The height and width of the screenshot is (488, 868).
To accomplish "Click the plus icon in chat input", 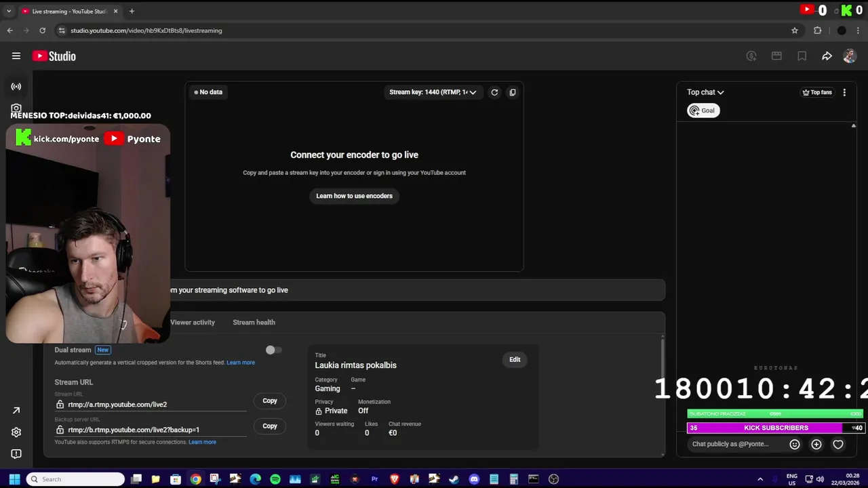I will 816,445.
